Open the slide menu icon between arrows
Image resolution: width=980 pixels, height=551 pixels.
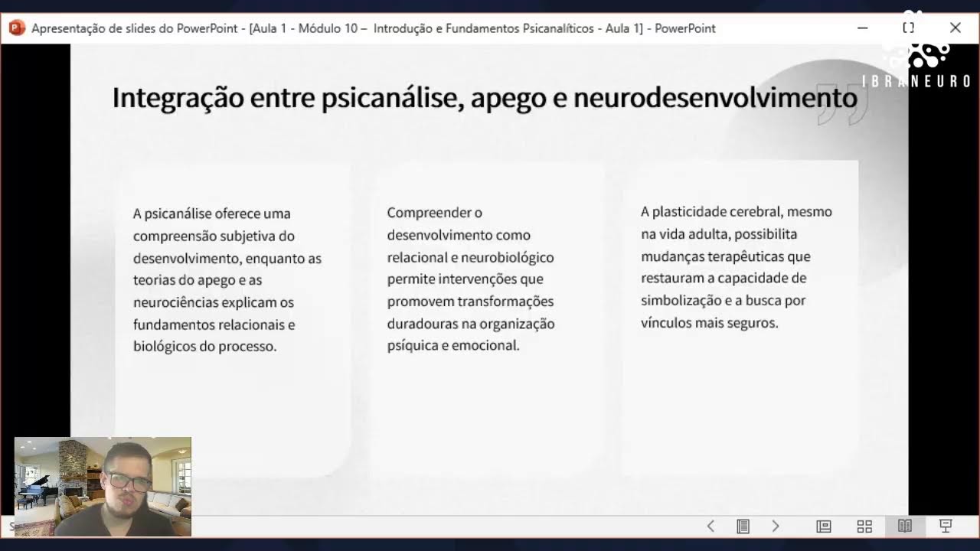[743, 526]
